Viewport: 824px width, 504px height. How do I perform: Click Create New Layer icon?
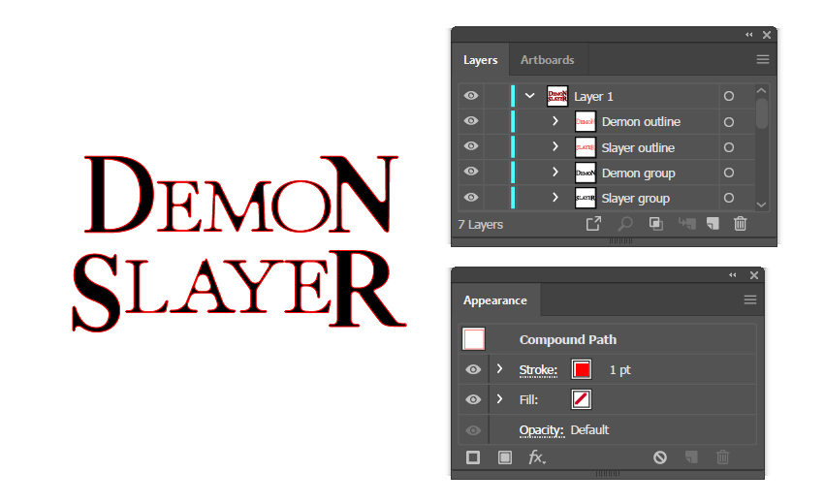pyautogui.click(x=713, y=224)
